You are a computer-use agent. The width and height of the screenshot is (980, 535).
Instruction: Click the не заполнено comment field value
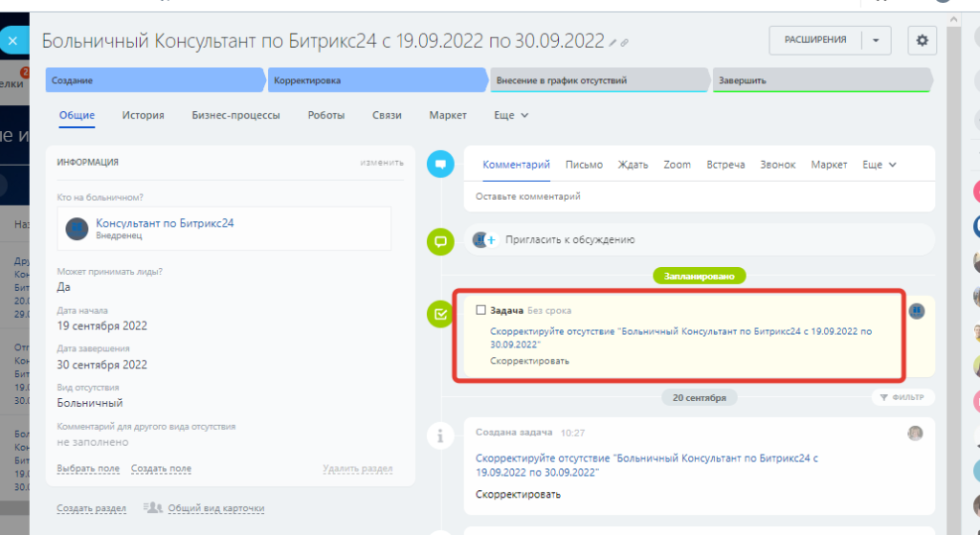coord(93,442)
